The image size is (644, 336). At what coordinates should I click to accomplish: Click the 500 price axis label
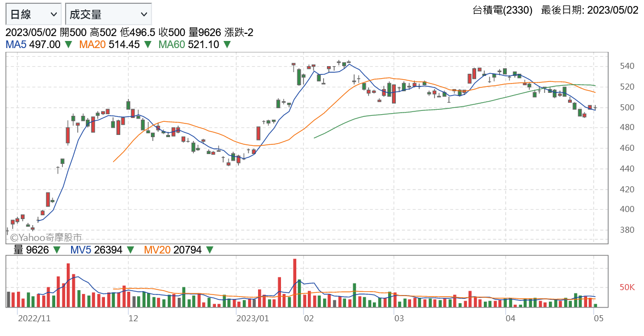pyautogui.click(x=627, y=108)
